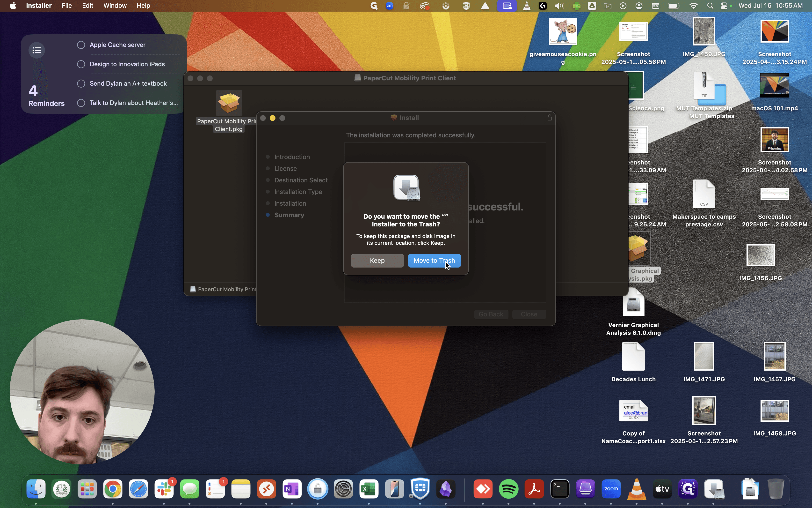Open Safari from the Dock

(x=138, y=489)
